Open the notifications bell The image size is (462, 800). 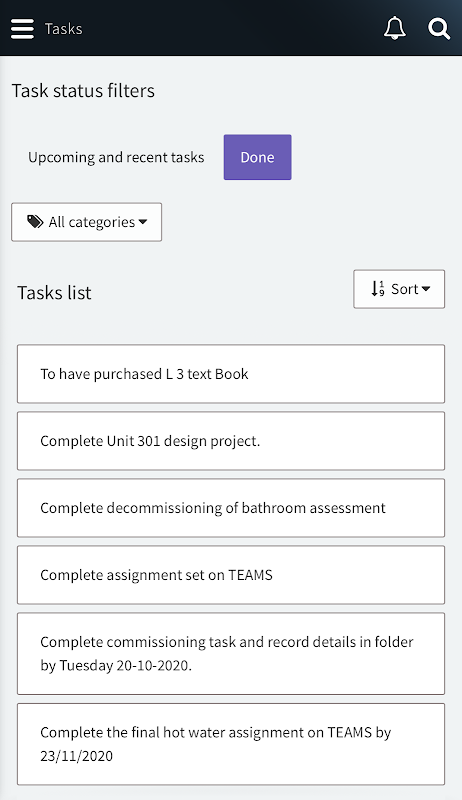click(x=395, y=28)
